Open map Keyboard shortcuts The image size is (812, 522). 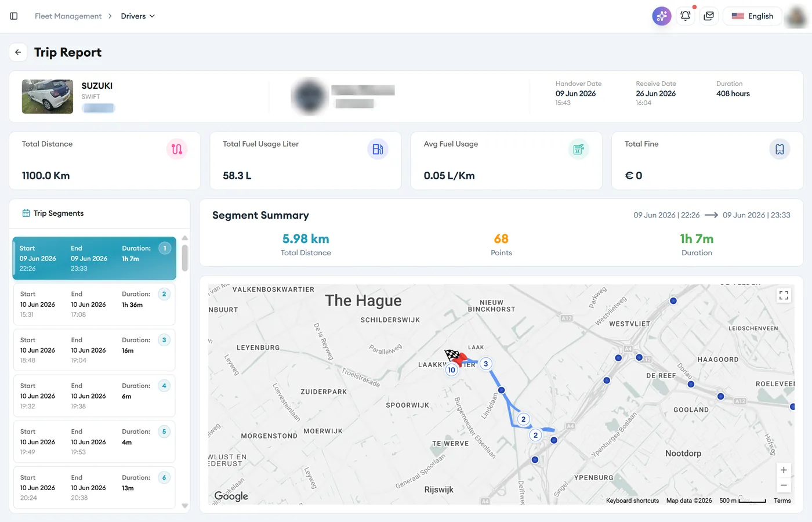pos(632,501)
